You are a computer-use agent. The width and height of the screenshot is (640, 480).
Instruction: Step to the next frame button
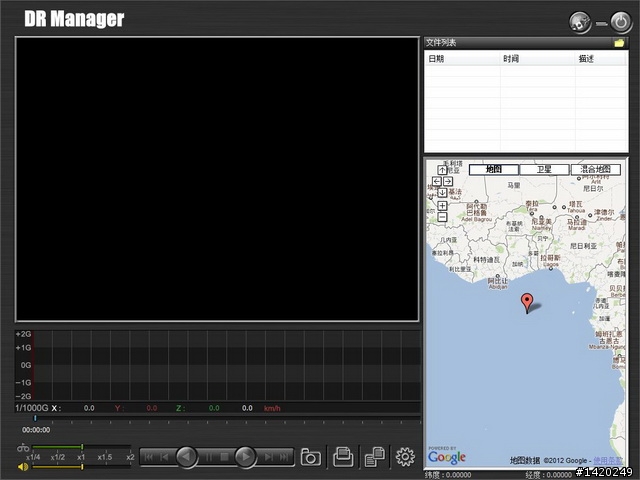[x=268, y=457]
